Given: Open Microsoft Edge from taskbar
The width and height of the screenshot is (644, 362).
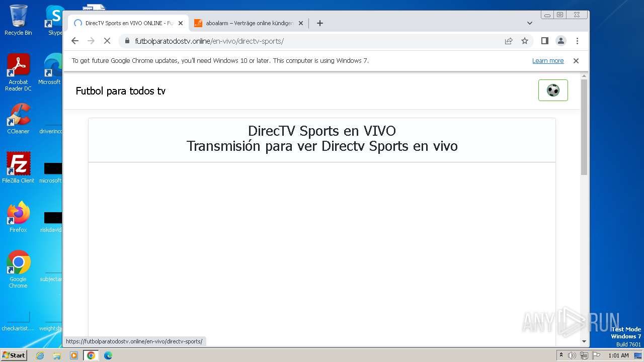Looking at the screenshot, I should pos(108,355).
